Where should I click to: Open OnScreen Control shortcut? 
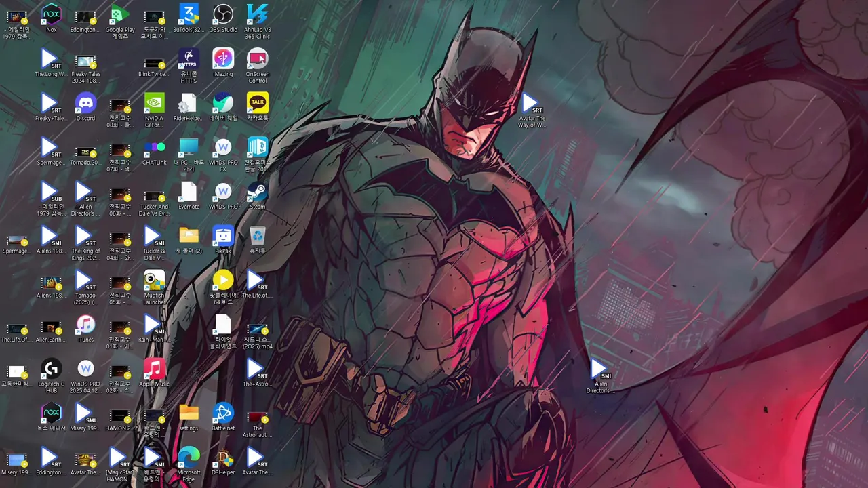[258, 66]
